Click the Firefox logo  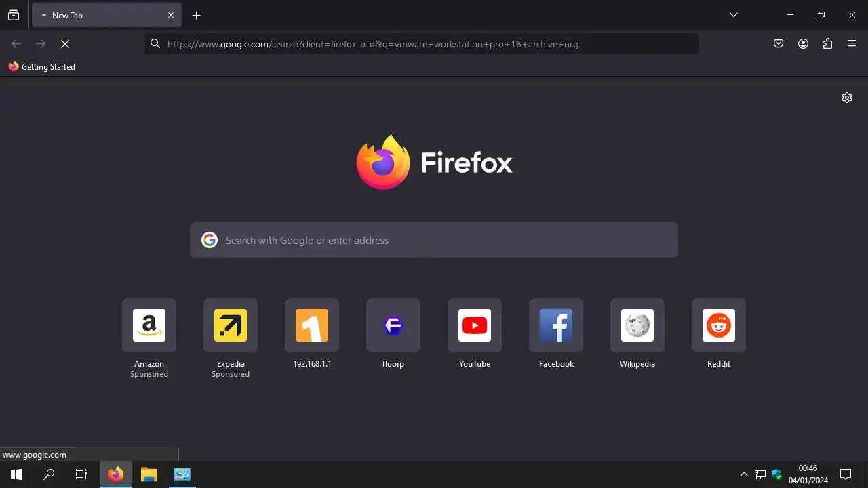tap(434, 163)
